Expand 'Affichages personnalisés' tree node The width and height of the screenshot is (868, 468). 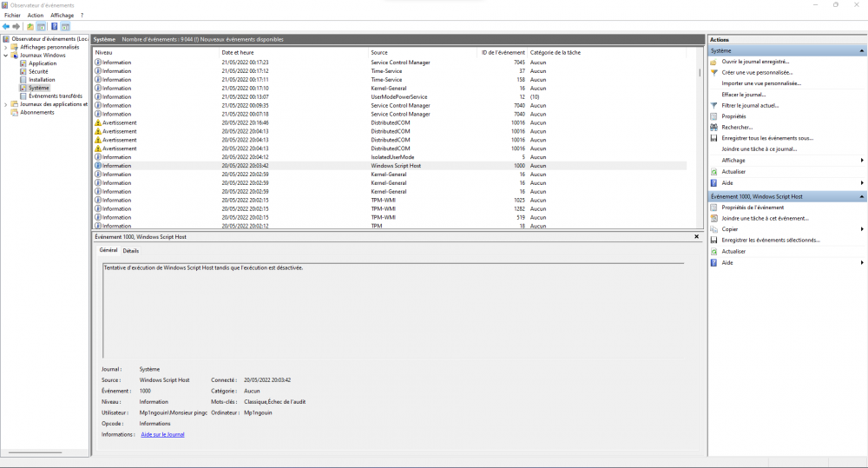[5, 47]
